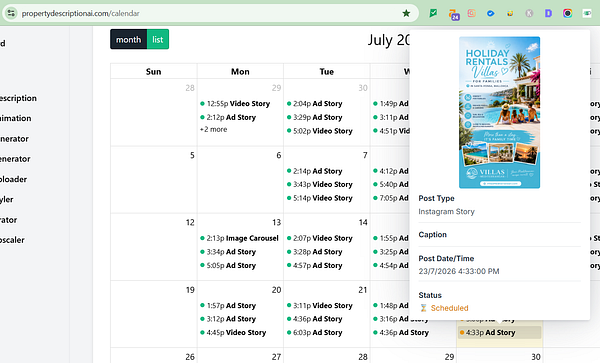Open 5:14p Video Story event
Screen dimensions: 600x363
click(320, 198)
